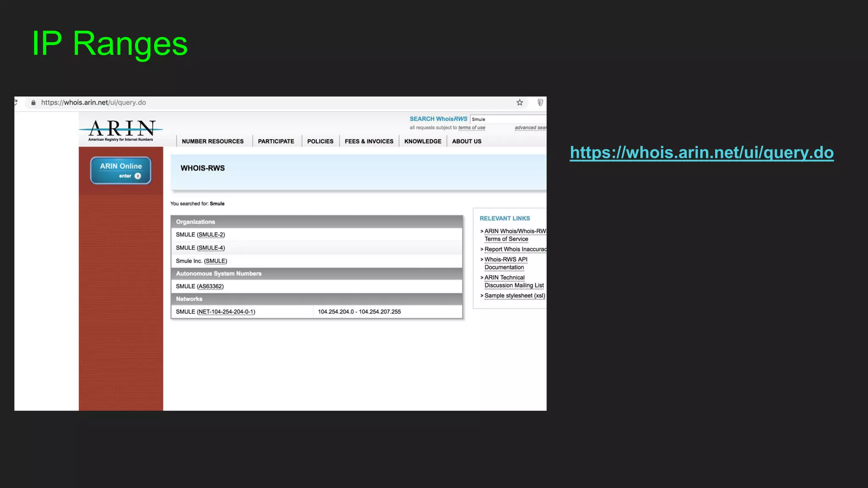Open the Knowledge menu
Screen dimensions: 868x488
point(423,141)
